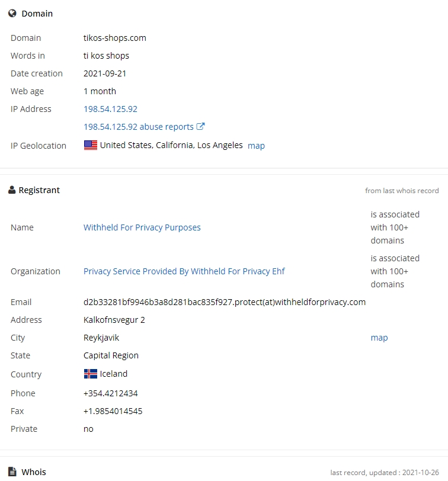Click the United States flag icon
Screen dimensions: 448x481
[91, 145]
